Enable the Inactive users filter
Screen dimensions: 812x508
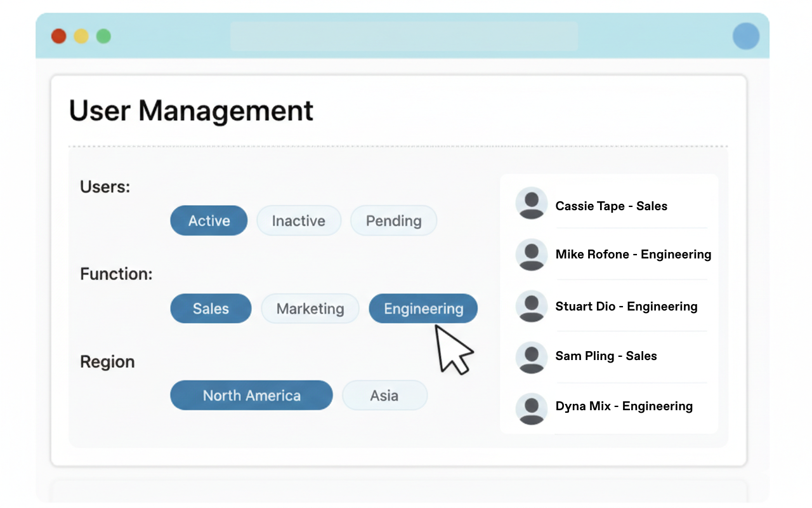(x=299, y=220)
